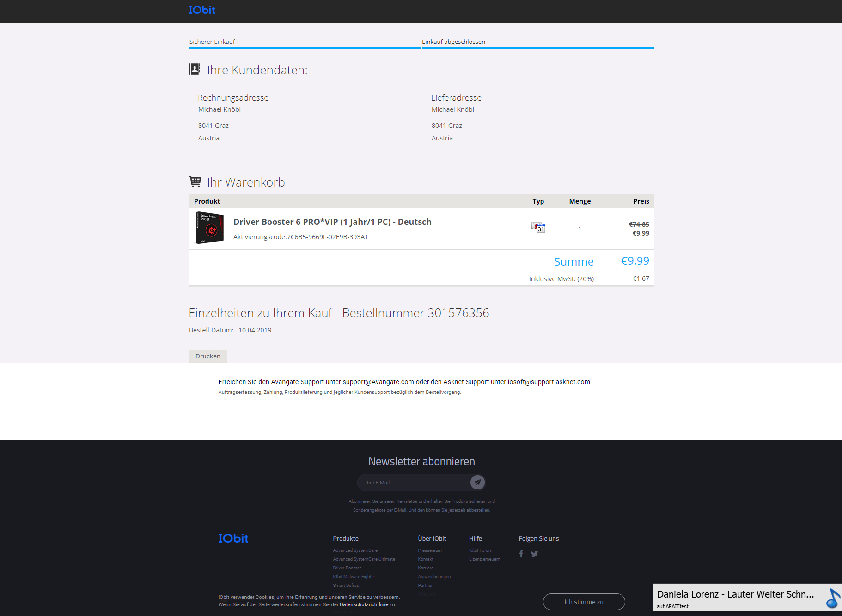Open IObit Facebook page icon
Image resolution: width=842 pixels, height=616 pixels.
tap(521, 554)
